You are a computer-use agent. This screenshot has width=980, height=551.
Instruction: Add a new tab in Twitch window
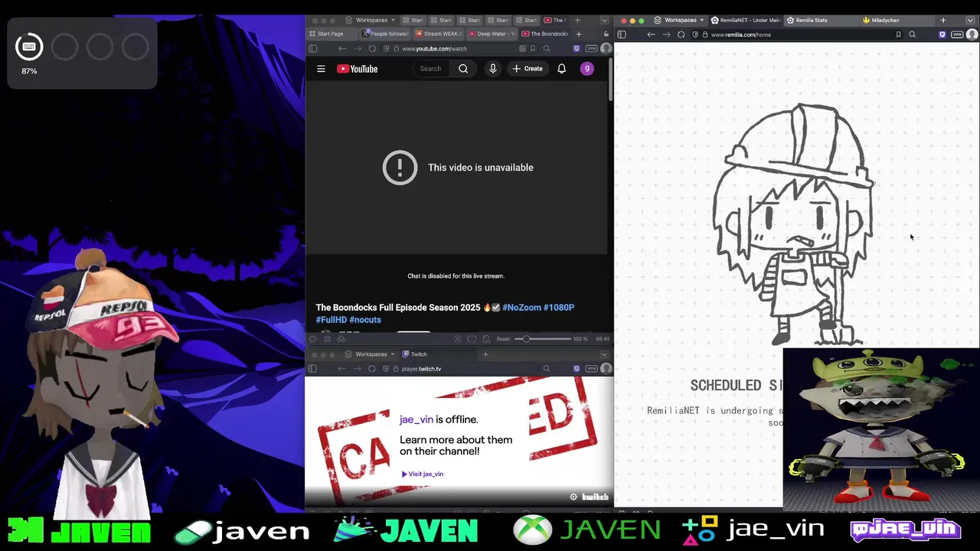click(485, 354)
